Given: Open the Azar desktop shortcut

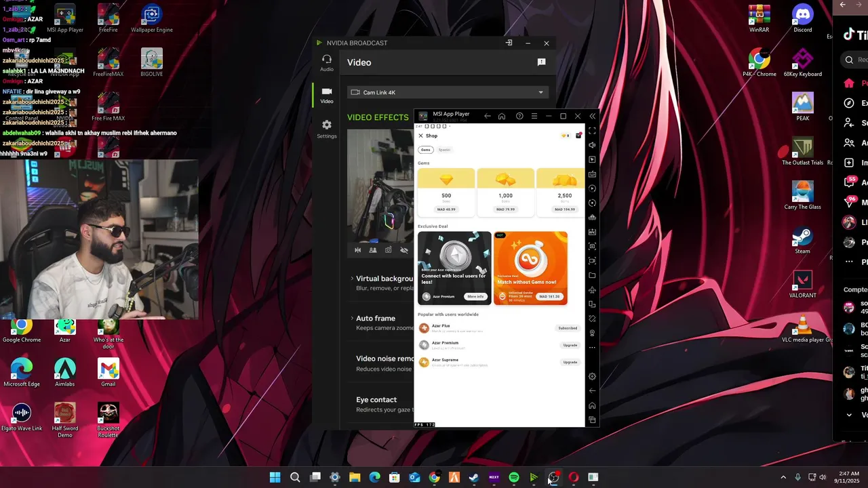Looking at the screenshot, I should point(65,330).
